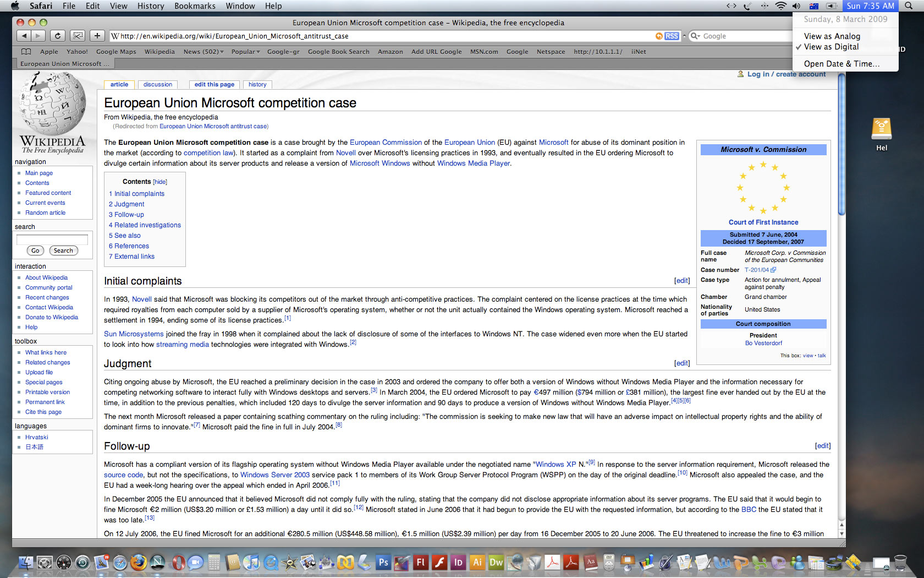
Task: Open the Google search magnifier dropdown
Action: click(695, 36)
